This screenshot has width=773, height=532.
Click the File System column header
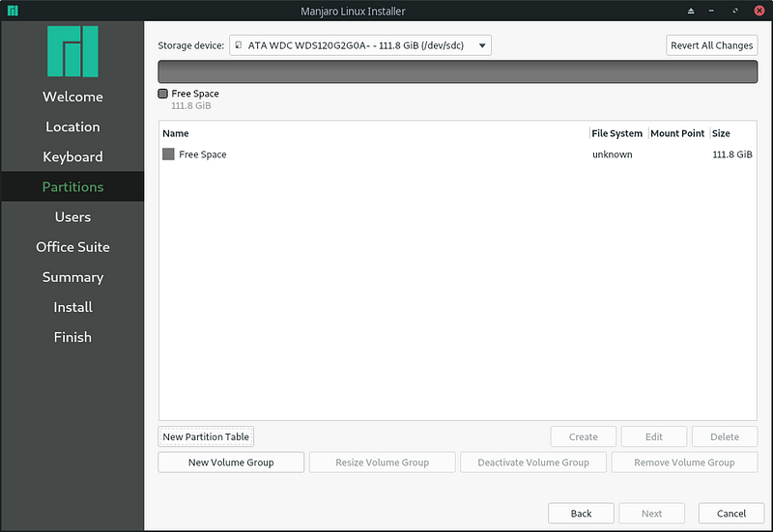[x=618, y=133]
